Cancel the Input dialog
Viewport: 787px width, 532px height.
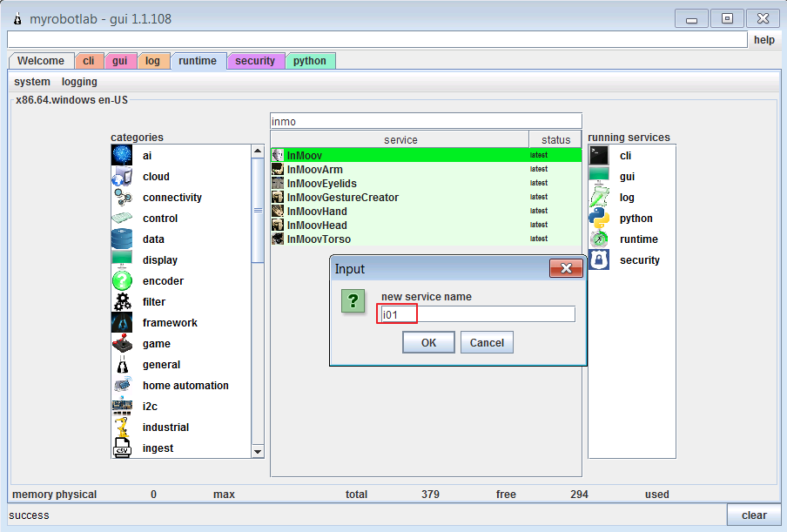coord(487,342)
